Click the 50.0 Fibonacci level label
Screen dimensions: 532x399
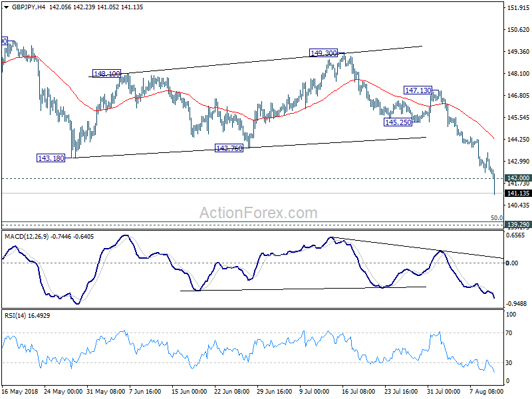pyautogui.click(x=497, y=218)
